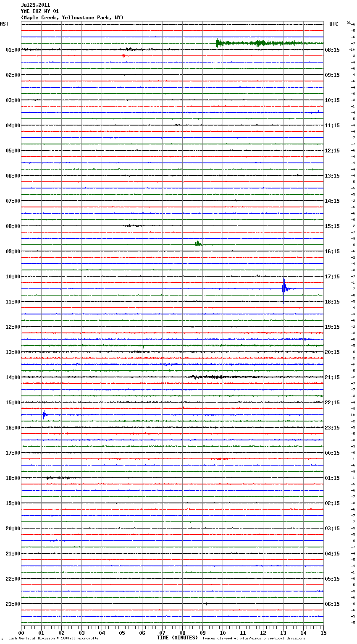This screenshot has width=357, height=644.
Task: Click the 20:15 UTC time label
Action: click(332, 352)
